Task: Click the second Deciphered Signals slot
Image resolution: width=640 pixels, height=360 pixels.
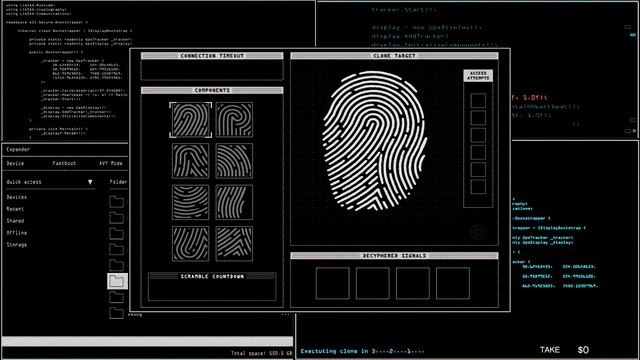Action: pyautogui.click(x=372, y=283)
